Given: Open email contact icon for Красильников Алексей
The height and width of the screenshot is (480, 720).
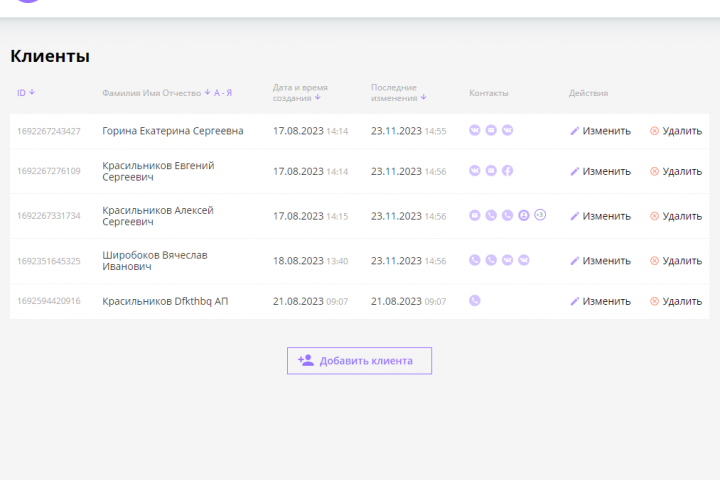Looking at the screenshot, I should coord(475,215).
